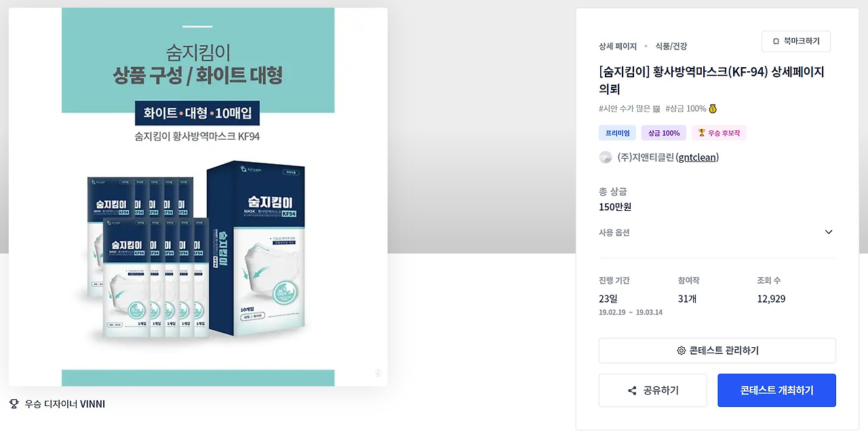The width and height of the screenshot is (868, 436).
Task: Click the trophy icon next to 우승 디자이너
Action: [x=14, y=404]
